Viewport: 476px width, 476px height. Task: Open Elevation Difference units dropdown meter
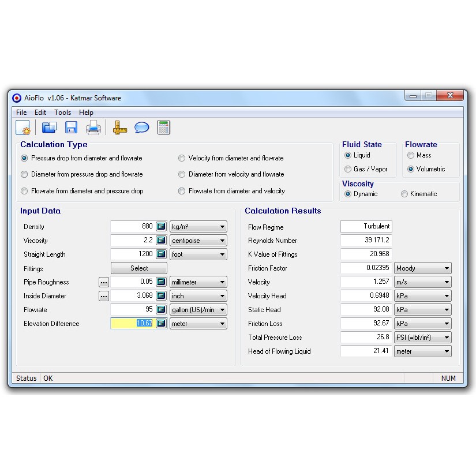(x=198, y=323)
